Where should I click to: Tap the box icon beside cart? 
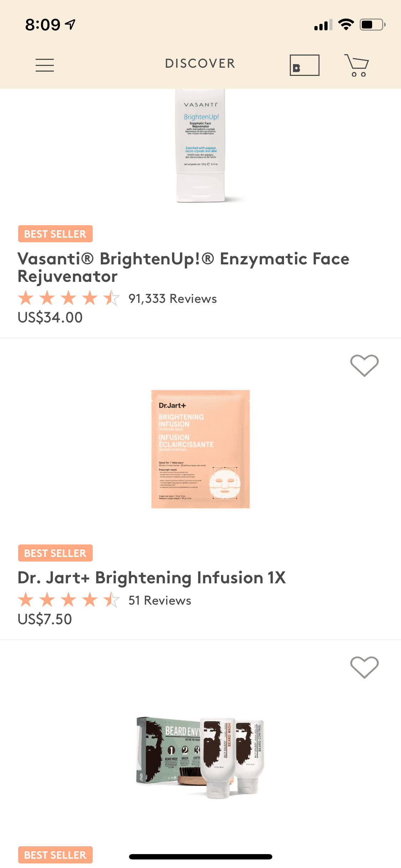[x=304, y=65]
